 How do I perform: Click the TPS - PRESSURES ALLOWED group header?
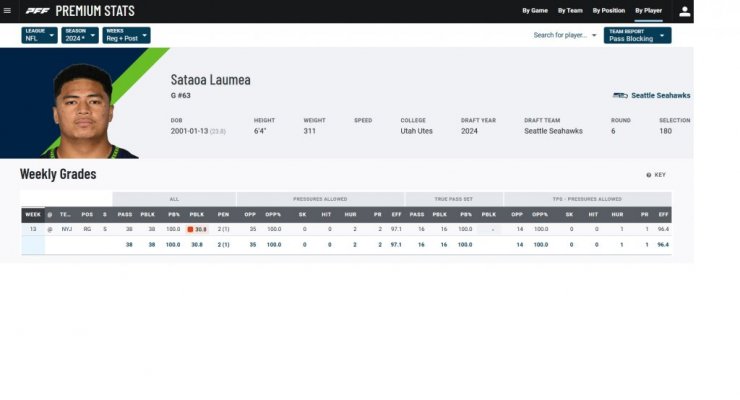tap(587, 199)
